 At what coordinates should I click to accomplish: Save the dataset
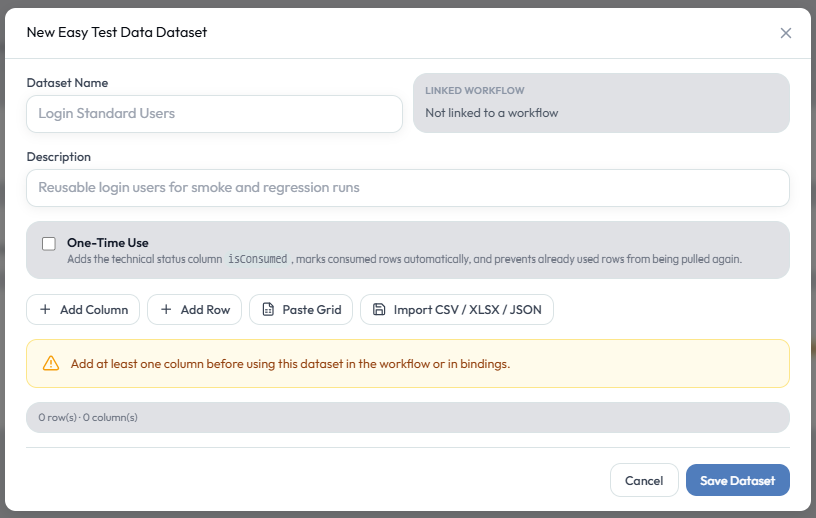(737, 480)
